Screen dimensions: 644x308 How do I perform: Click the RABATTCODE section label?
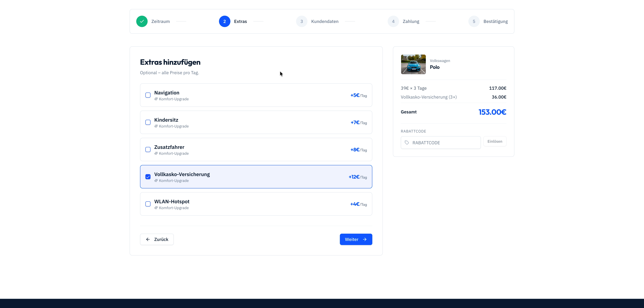tap(413, 131)
